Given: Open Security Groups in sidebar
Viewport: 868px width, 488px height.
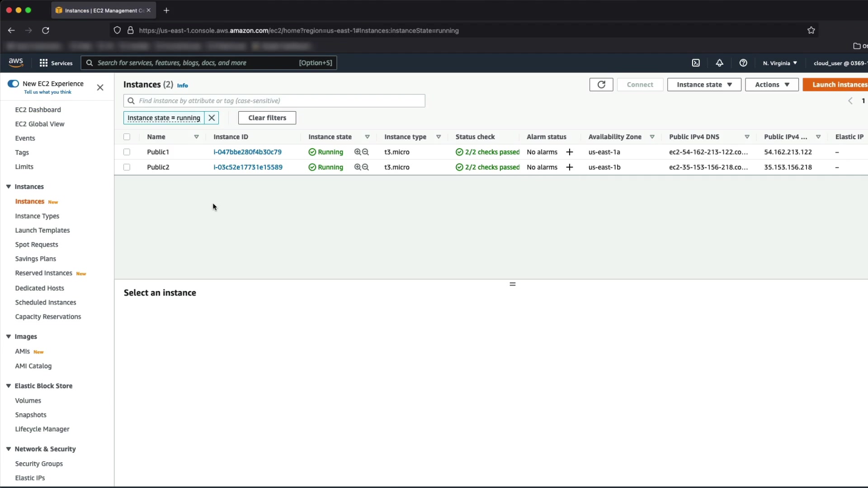Looking at the screenshot, I should pos(39,464).
